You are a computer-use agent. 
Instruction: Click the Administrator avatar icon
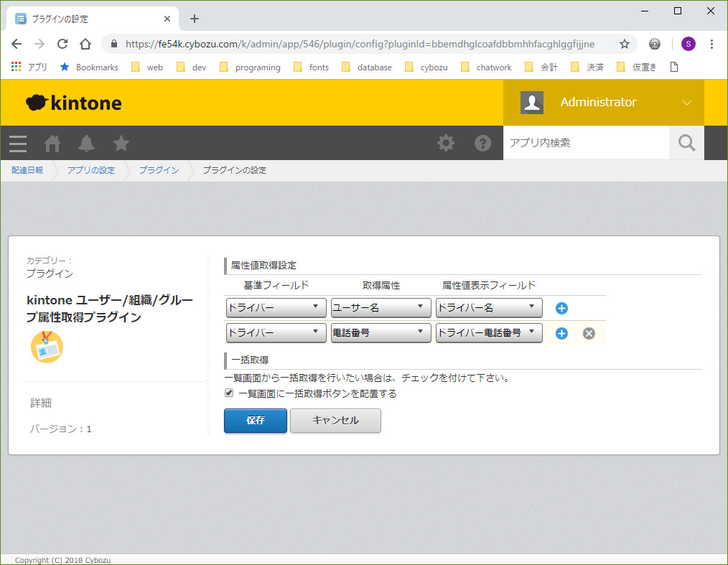tap(531, 102)
